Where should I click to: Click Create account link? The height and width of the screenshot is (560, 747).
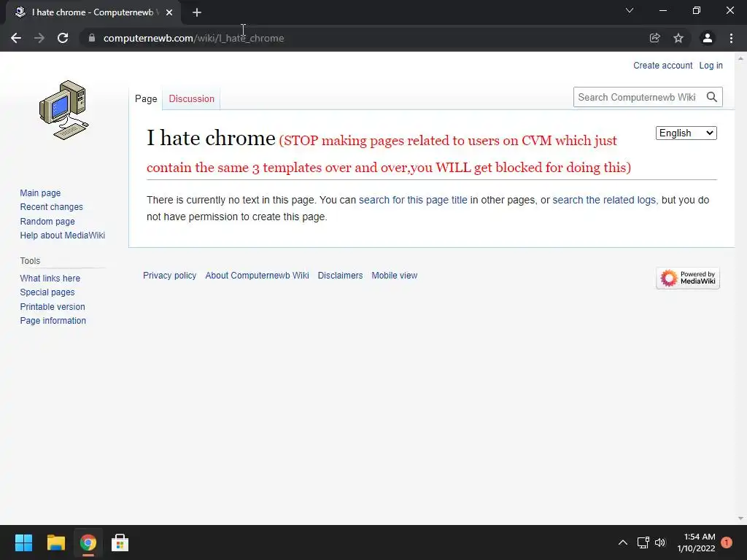point(662,65)
